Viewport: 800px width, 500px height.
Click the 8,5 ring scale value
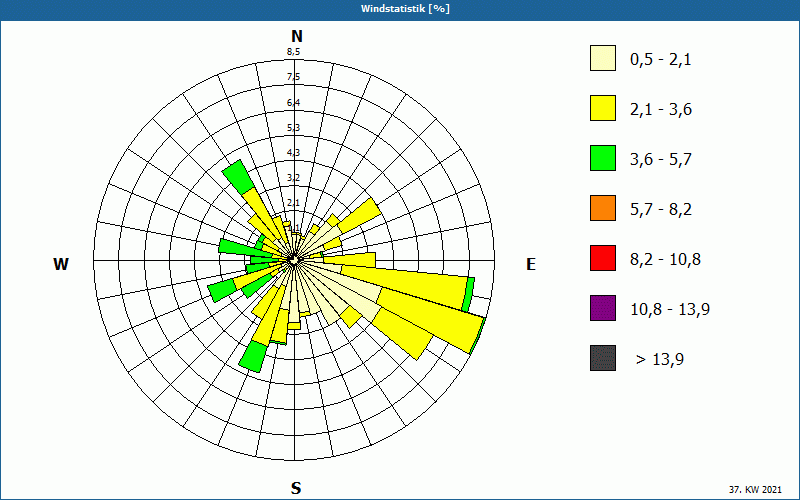click(x=293, y=52)
